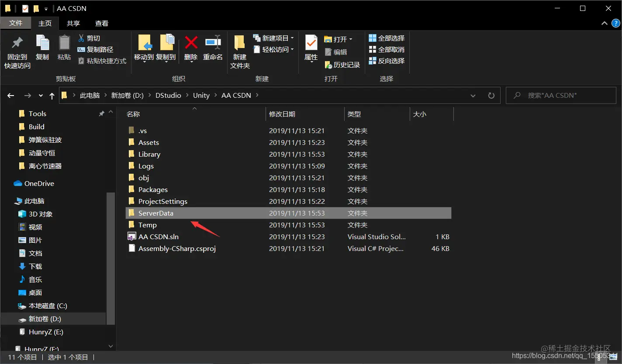
Task: Click Paste Shortcut (粘贴快捷方式)
Action: coord(102,61)
